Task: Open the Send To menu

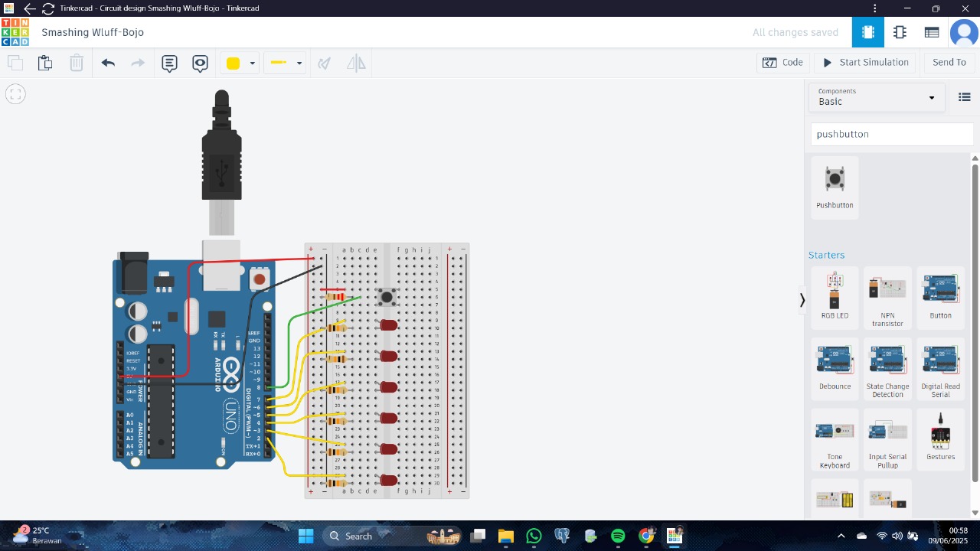Action: (x=949, y=63)
